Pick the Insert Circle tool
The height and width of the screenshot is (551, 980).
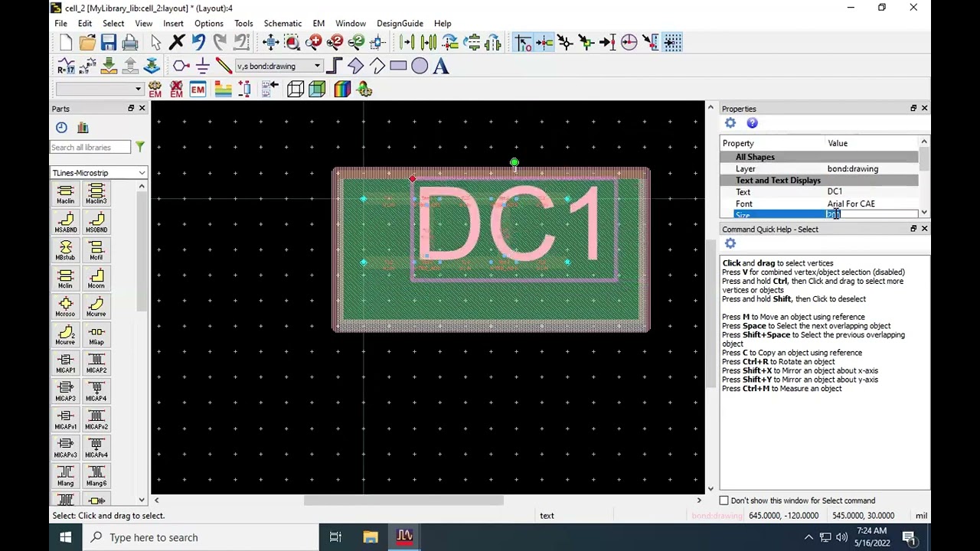[420, 66]
